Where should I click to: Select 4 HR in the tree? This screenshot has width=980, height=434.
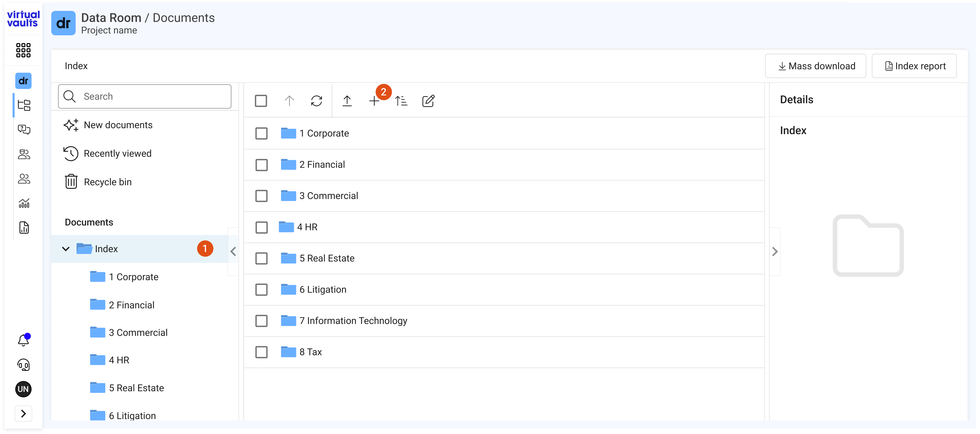pos(119,360)
